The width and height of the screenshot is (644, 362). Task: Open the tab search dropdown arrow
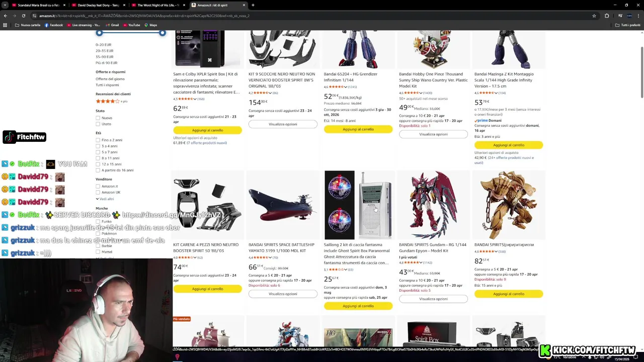[4, 5]
